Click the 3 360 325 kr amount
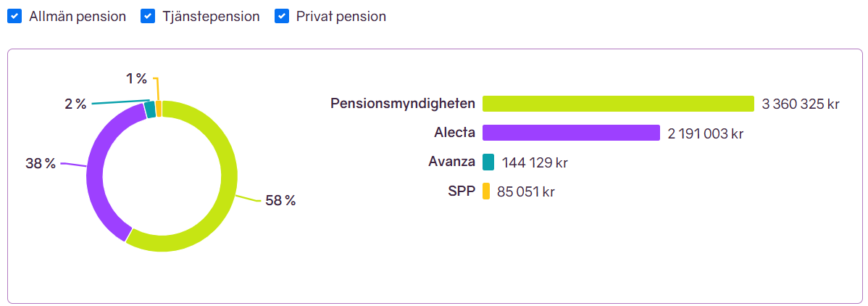This screenshot has width=868, height=306. (800, 104)
